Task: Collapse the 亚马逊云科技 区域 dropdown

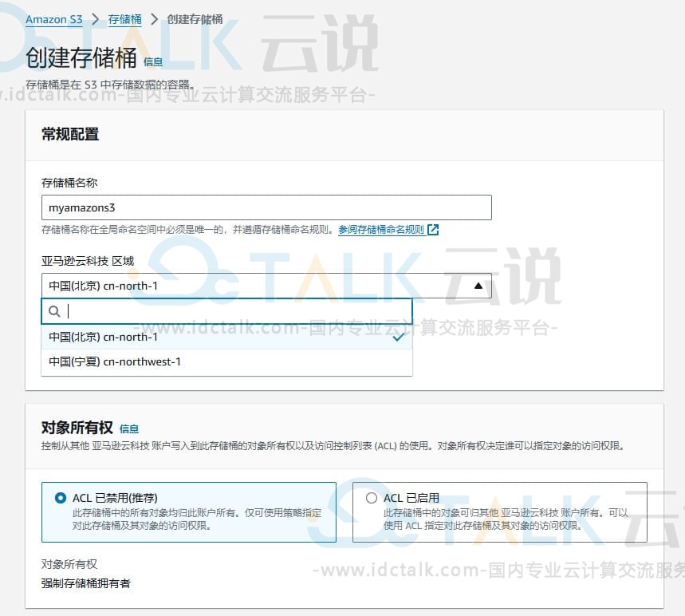Action: [266, 286]
